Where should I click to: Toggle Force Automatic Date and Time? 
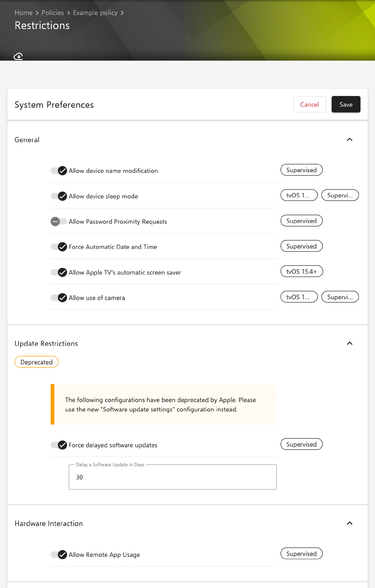pos(59,247)
